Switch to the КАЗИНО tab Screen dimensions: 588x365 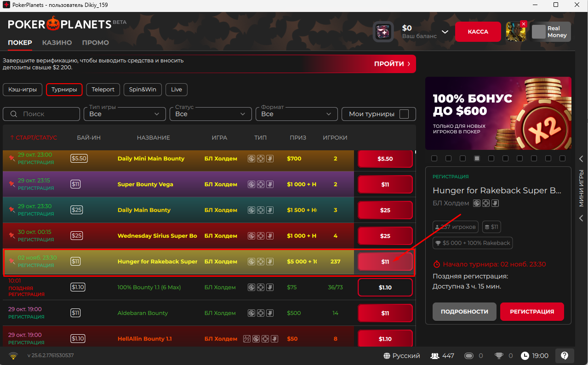pos(57,42)
